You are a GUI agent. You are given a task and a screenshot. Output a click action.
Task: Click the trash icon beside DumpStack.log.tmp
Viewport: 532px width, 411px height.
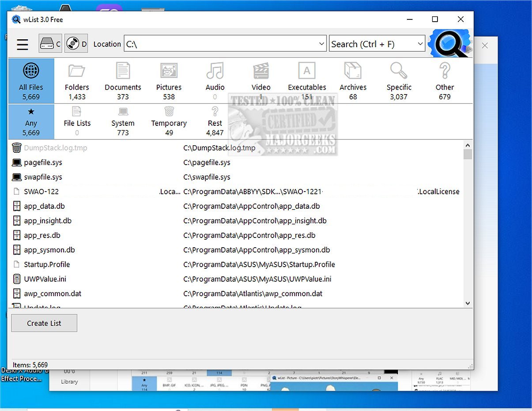coord(17,148)
